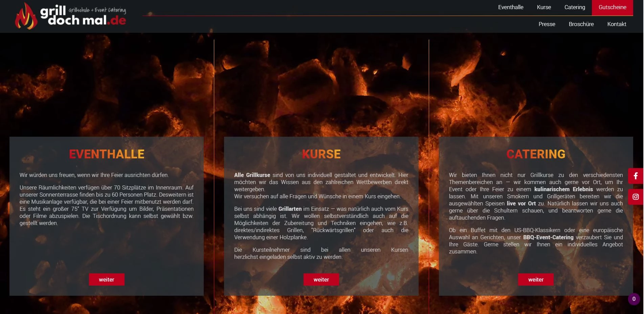Viewport: 644px width, 314px height.
Task: Click the CATERING heading
Action: coord(535,154)
